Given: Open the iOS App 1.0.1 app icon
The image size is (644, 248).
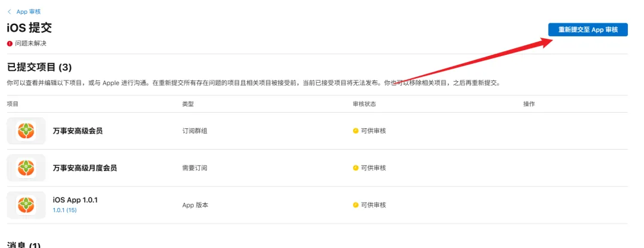Looking at the screenshot, I should pos(26,205).
